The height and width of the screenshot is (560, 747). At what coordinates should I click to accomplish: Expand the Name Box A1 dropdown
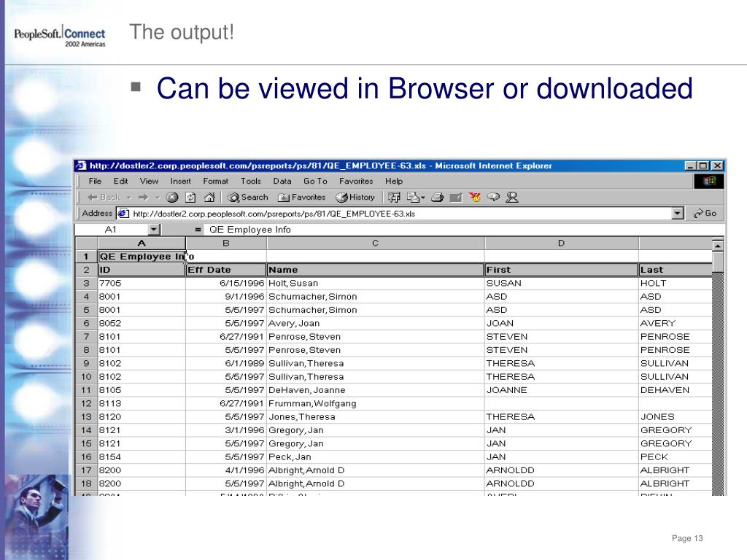click(153, 230)
